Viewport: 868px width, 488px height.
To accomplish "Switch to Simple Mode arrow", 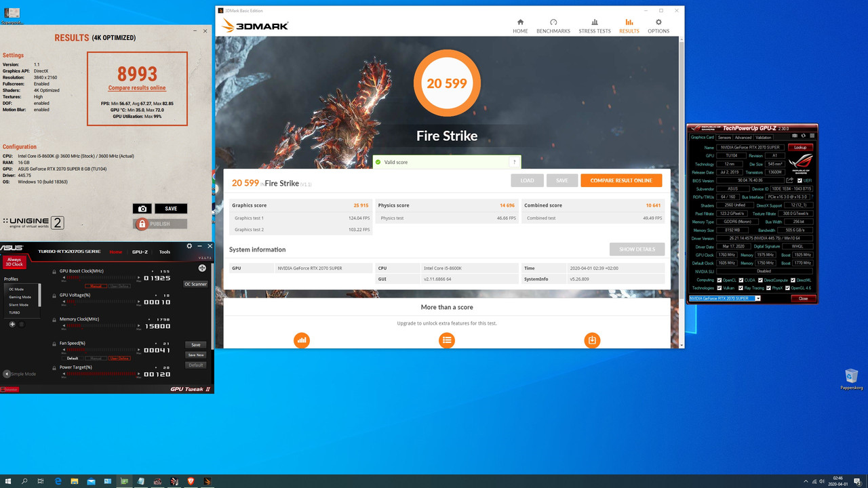I will point(7,374).
